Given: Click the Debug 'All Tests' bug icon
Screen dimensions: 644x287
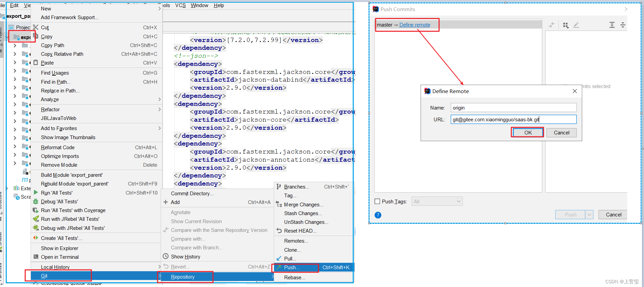Looking at the screenshot, I should [36, 201].
